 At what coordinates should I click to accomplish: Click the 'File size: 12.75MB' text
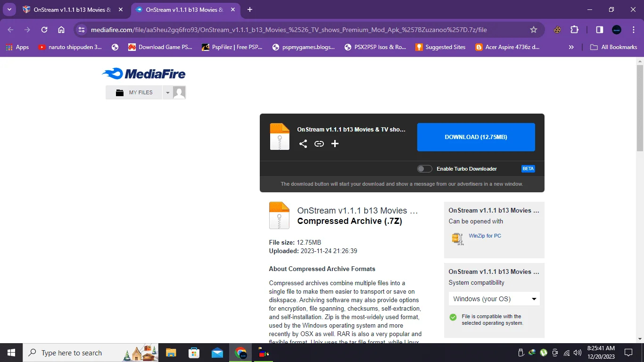pyautogui.click(x=295, y=242)
